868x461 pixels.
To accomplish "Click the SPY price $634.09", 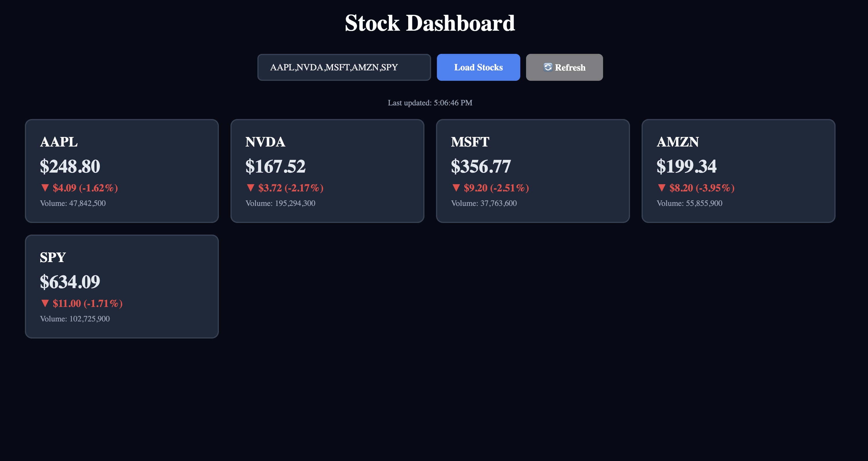I will (x=70, y=282).
